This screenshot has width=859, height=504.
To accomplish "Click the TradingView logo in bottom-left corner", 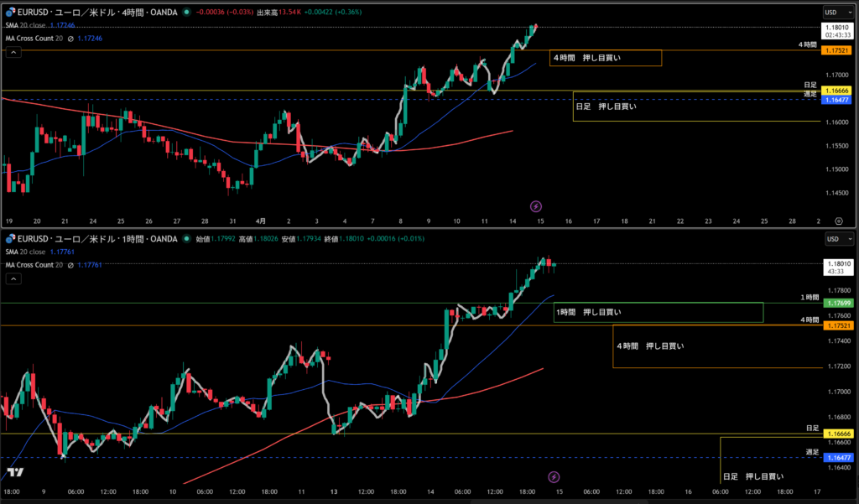I will [x=13, y=473].
